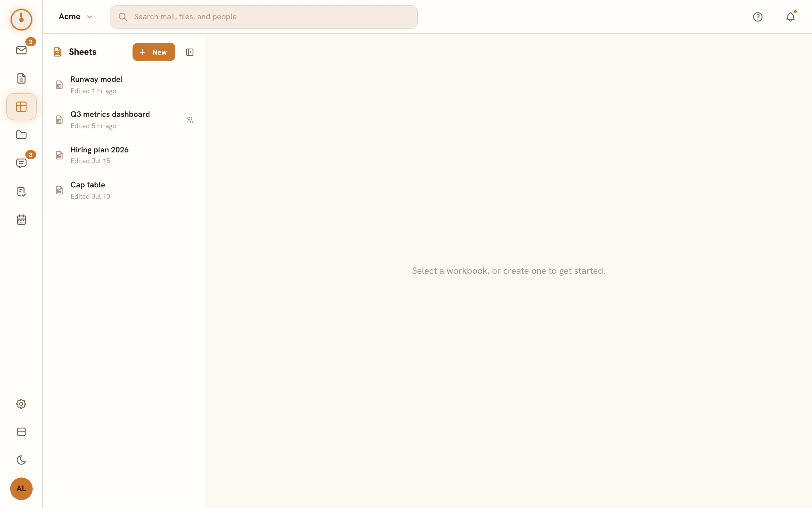Click the shared people icon on Q3 metrics dashboard
The image size is (812, 508).
click(x=189, y=120)
